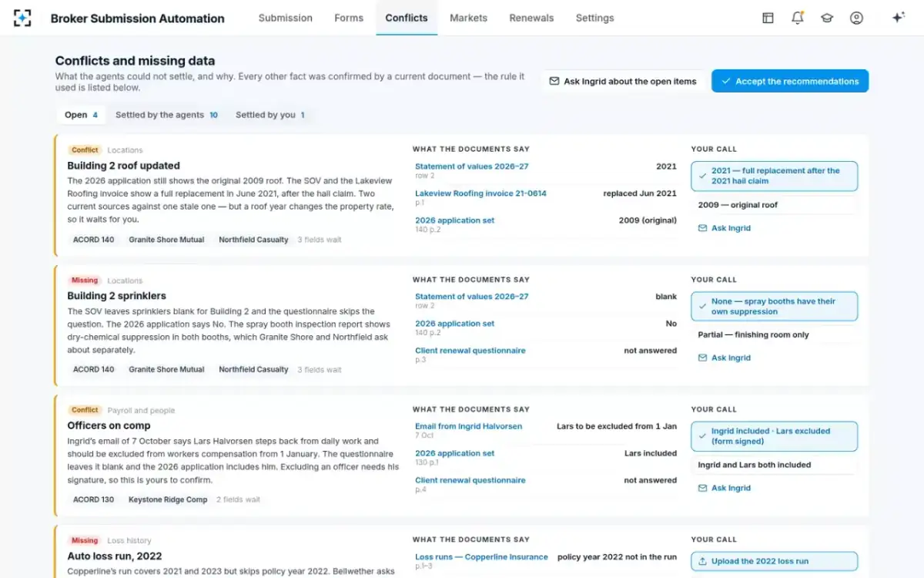Click Ask Ingrid about the open items
The height and width of the screenshot is (578, 924).
click(622, 81)
